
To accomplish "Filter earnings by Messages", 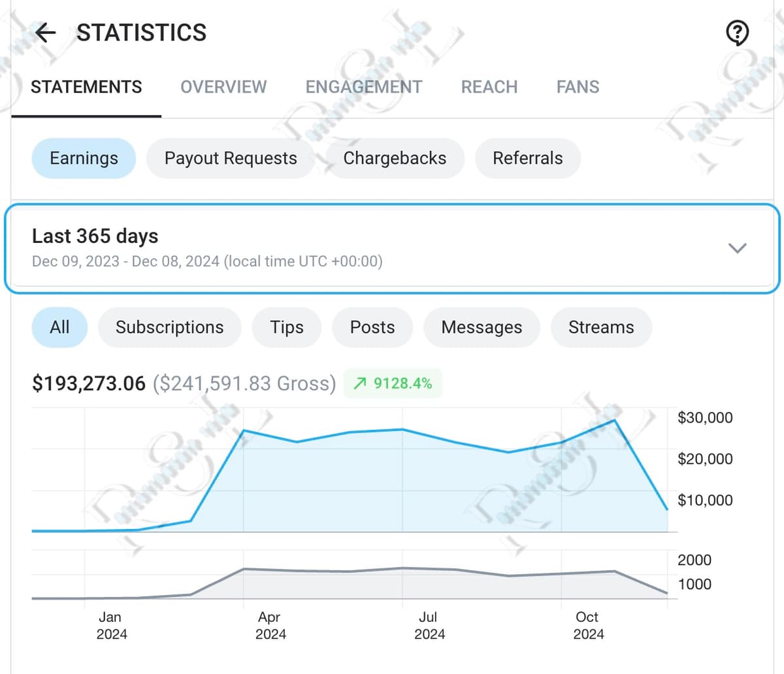I will (x=482, y=327).
